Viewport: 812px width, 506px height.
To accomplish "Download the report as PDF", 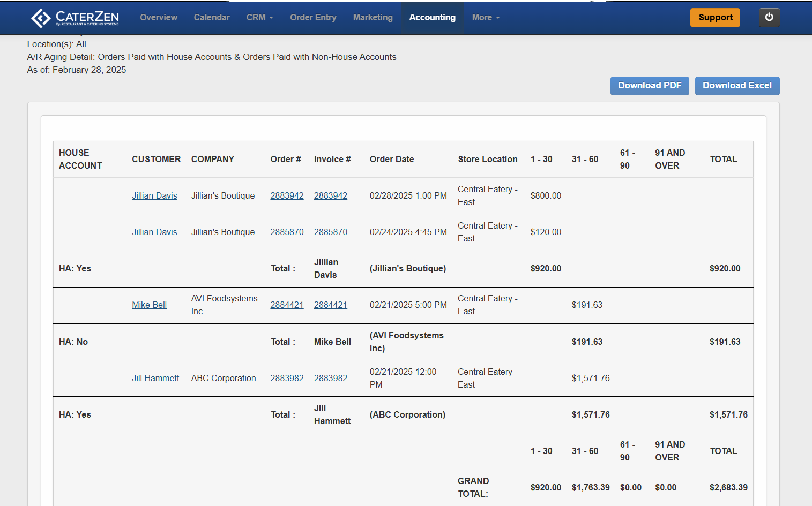I will pyautogui.click(x=650, y=86).
